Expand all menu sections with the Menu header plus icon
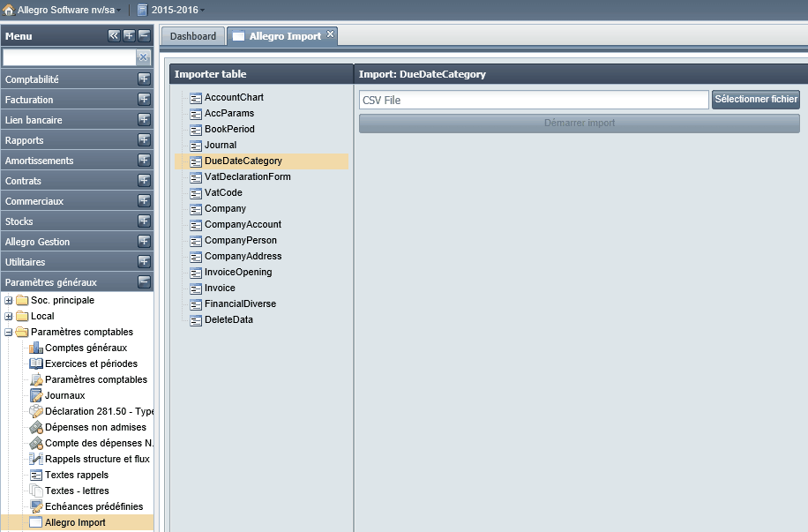This screenshot has width=808, height=532. click(x=129, y=35)
